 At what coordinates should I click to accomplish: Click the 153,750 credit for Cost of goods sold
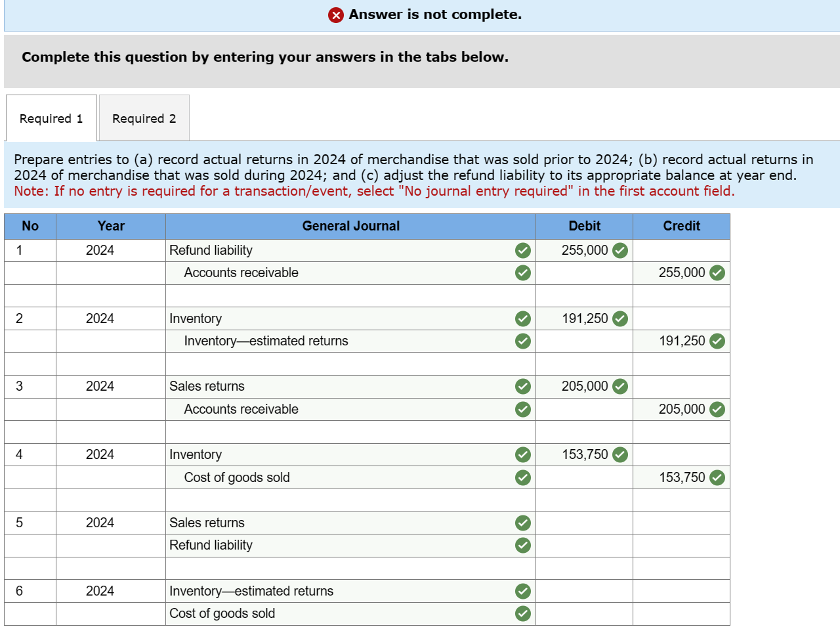(682, 477)
